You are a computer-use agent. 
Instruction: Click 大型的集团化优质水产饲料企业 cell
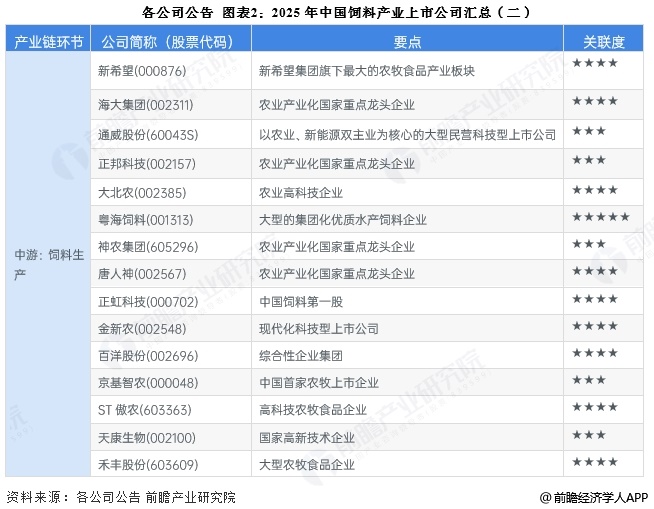(x=407, y=219)
